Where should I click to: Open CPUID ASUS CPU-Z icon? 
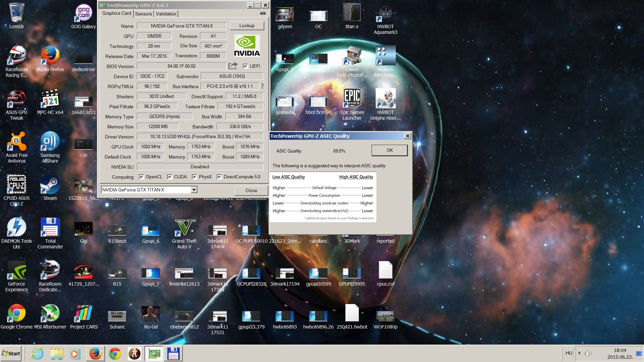point(16,190)
